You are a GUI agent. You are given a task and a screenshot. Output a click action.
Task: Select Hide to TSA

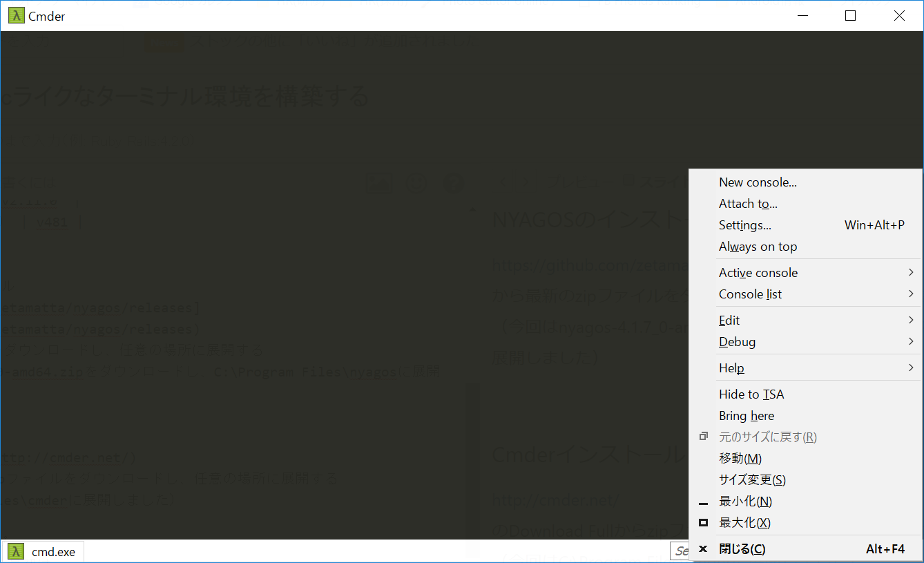(x=805, y=394)
